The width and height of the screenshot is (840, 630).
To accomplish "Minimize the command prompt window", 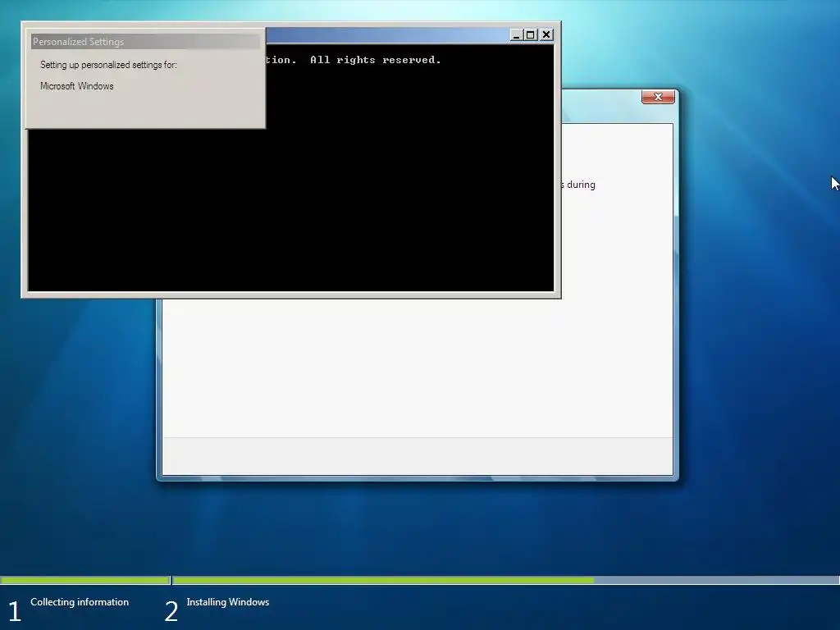I will (x=516, y=34).
